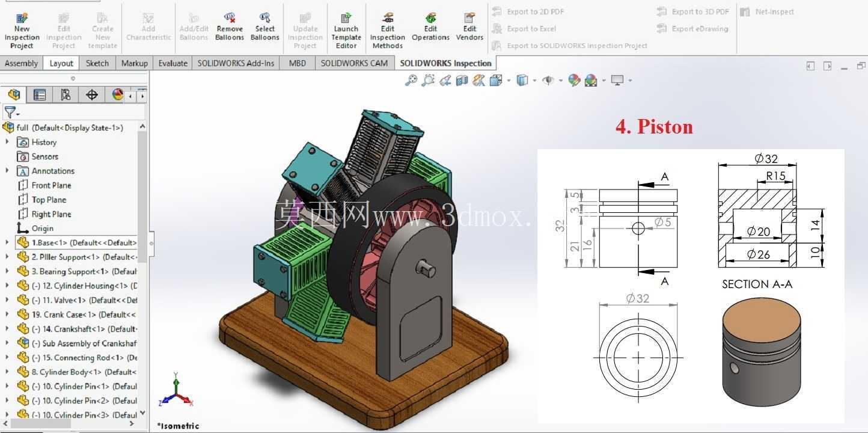Click Edit Appearance icon
The height and width of the screenshot is (433, 868).
pyautogui.click(x=574, y=80)
